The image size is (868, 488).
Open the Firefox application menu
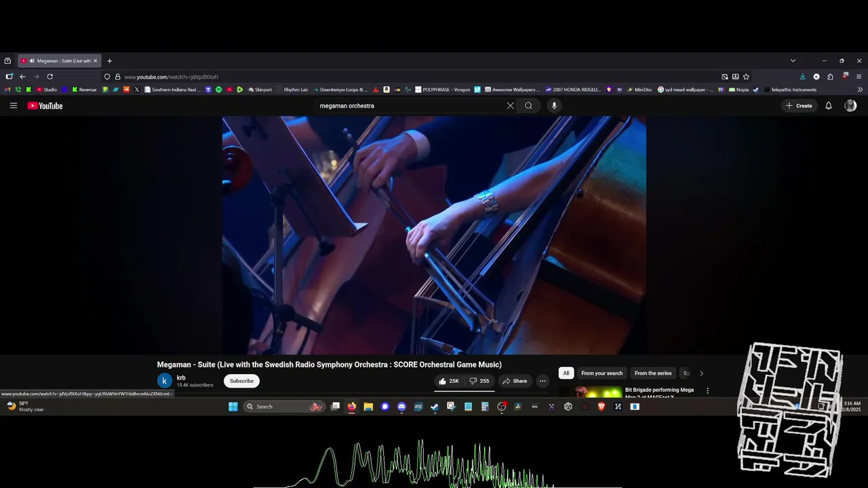click(859, 77)
